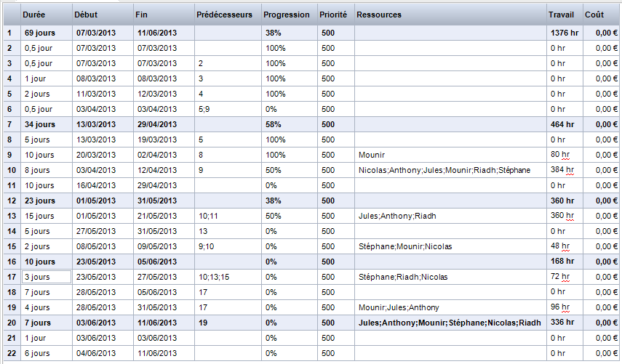Click the predecessors cell showing 10;13;15

pos(227,277)
